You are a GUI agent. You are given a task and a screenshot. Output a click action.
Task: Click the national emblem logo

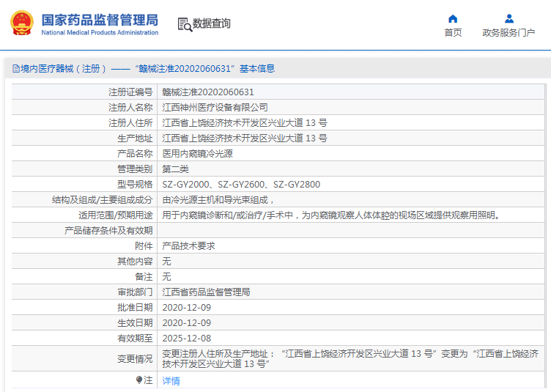[x=22, y=23]
